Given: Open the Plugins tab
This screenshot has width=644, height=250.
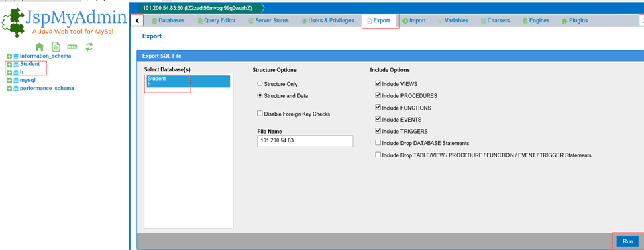Looking at the screenshot, I should click(x=575, y=21).
